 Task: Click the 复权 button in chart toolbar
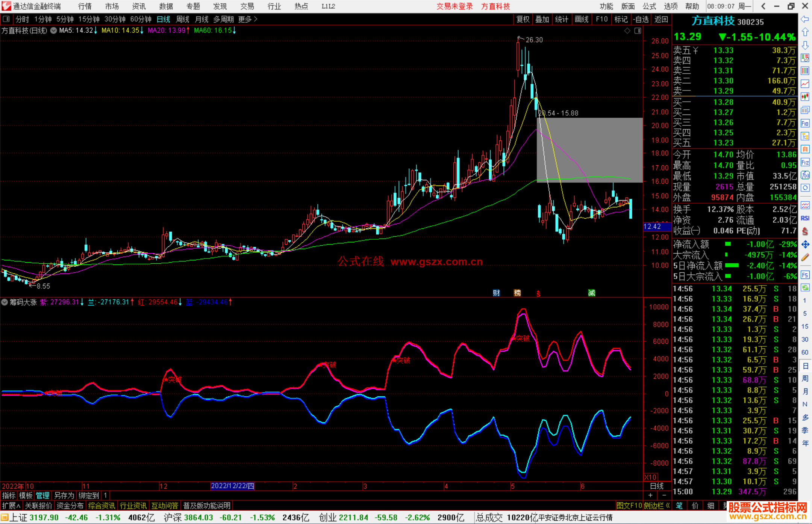coord(523,19)
